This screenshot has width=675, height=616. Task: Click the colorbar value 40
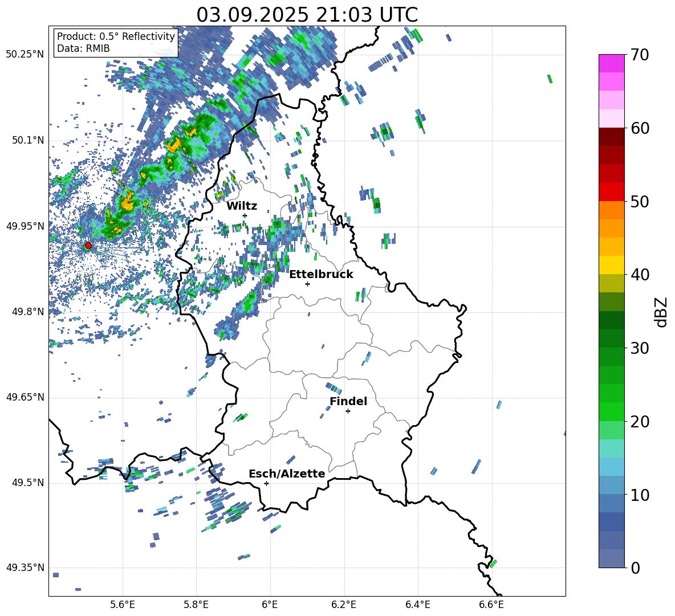[x=640, y=275]
